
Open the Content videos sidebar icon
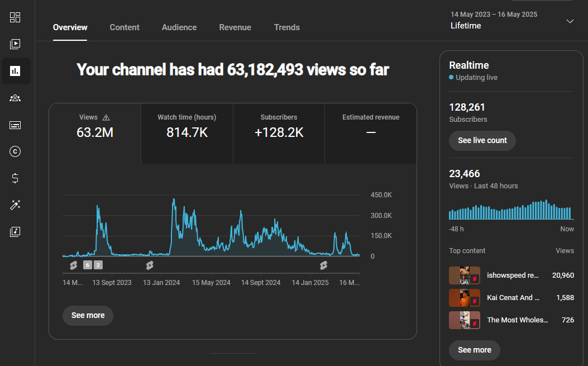[15, 44]
